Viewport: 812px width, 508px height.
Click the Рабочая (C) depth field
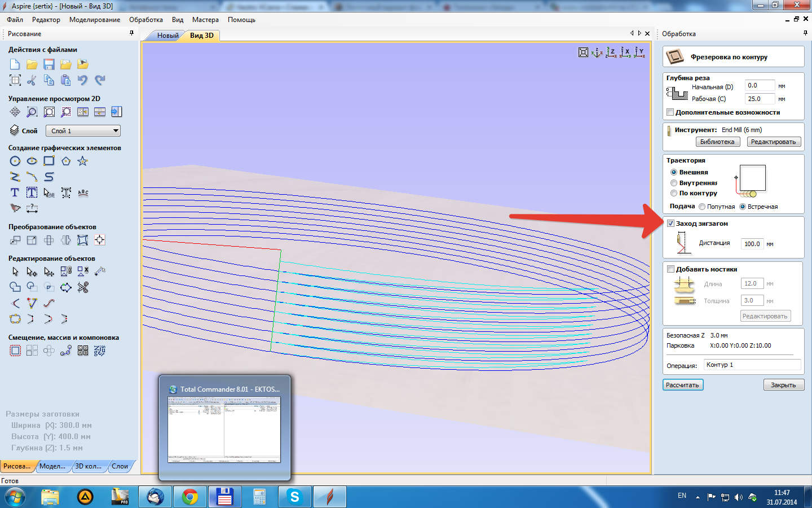tap(760, 99)
